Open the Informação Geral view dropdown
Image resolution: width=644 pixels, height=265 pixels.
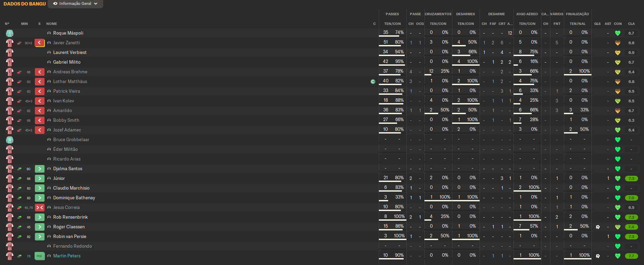(75, 3)
